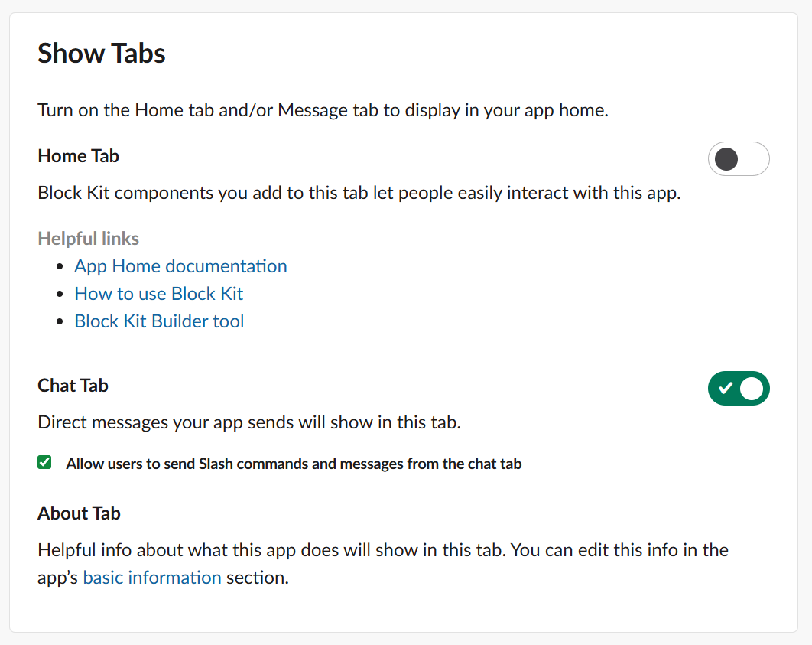Click the Slash commands checkbox label text
The height and width of the screenshot is (645, 812).
[x=294, y=464]
